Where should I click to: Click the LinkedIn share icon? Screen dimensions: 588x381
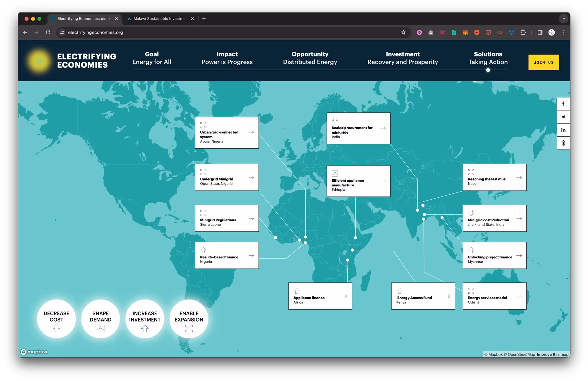[x=563, y=130]
